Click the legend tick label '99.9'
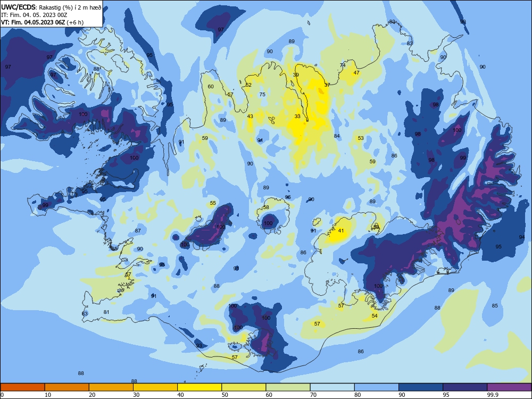 tap(493, 395)
